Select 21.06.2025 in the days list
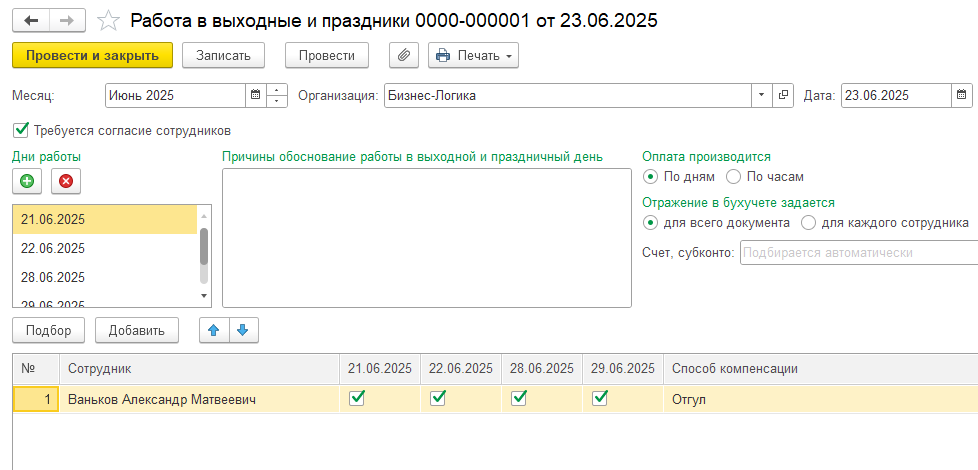Screen dimensions: 978x470 pos(105,219)
